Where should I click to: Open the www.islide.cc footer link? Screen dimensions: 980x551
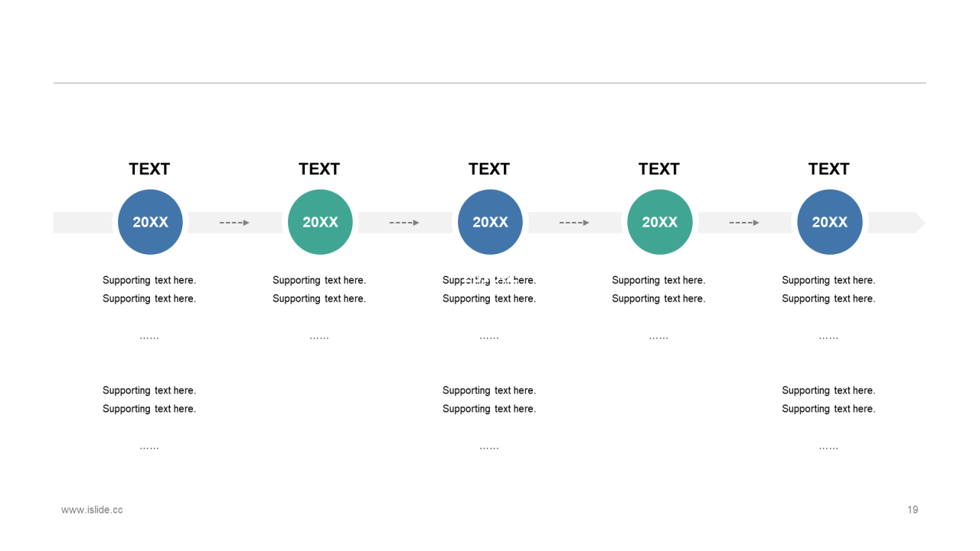(92, 510)
